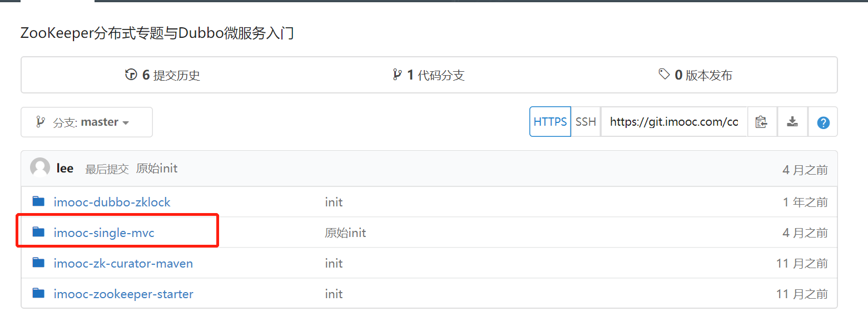
Task: Open the imooc-zookeeper-starter folder link
Action: tap(123, 294)
